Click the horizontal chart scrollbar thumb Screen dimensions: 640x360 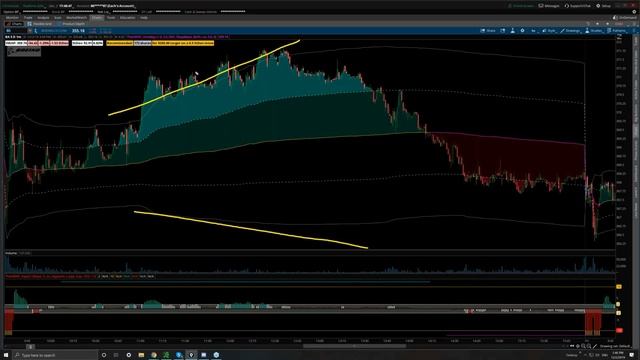pyautogui.click(x=354, y=346)
